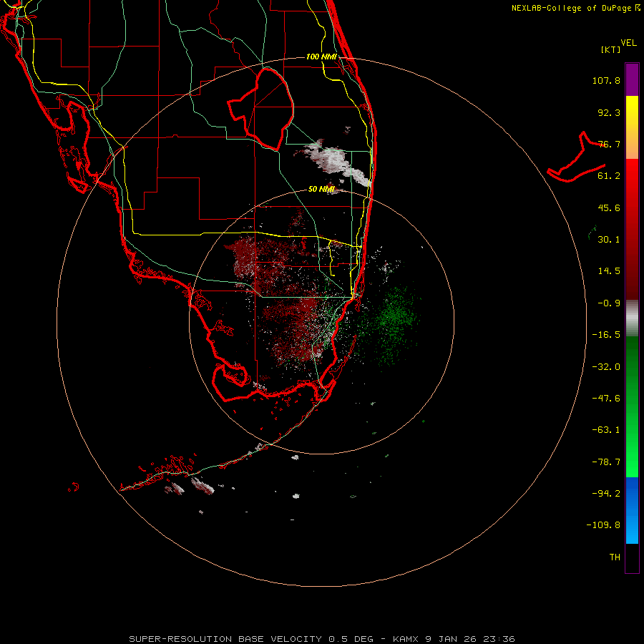Viewport: 644px width, 644px height.
Task: Select the -47.6 scale value
Action: click(606, 399)
